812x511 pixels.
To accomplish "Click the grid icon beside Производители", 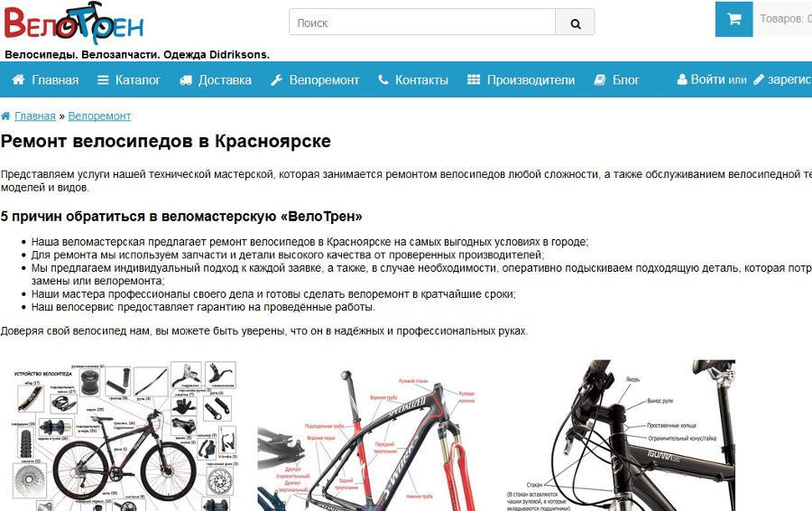I will point(474,79).
